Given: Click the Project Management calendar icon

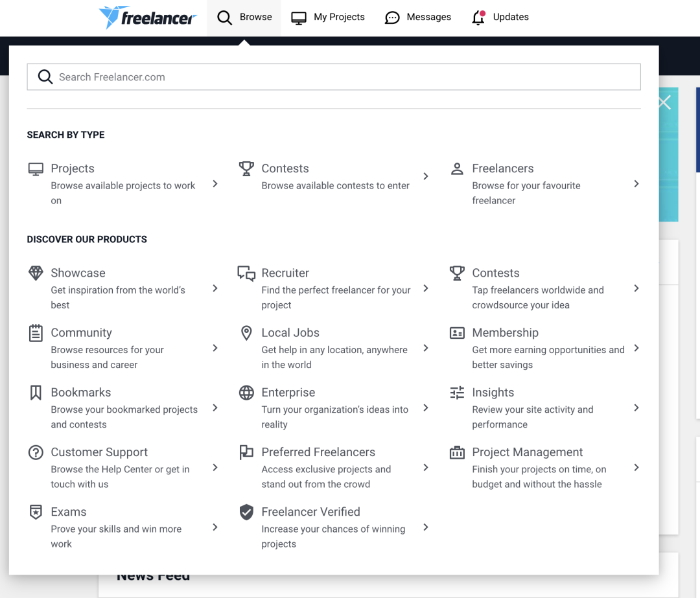Looking at the screenshot, I should tap(457, 452).
